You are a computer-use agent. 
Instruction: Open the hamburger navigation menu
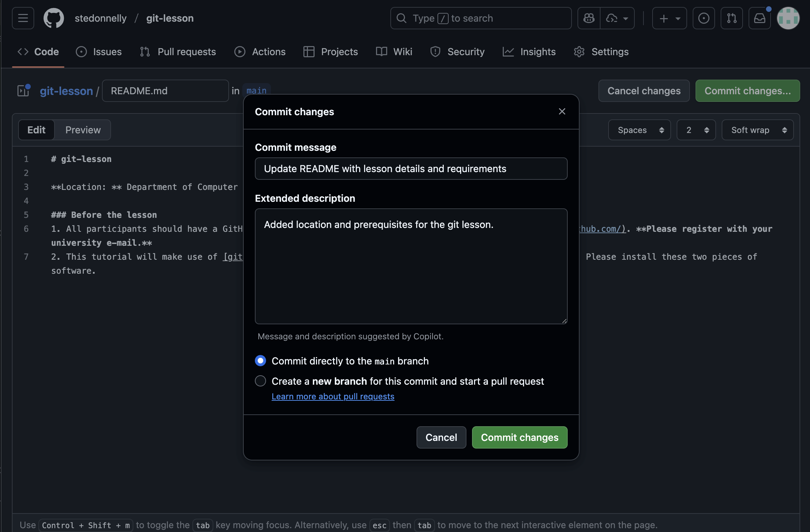coord(23,18)
